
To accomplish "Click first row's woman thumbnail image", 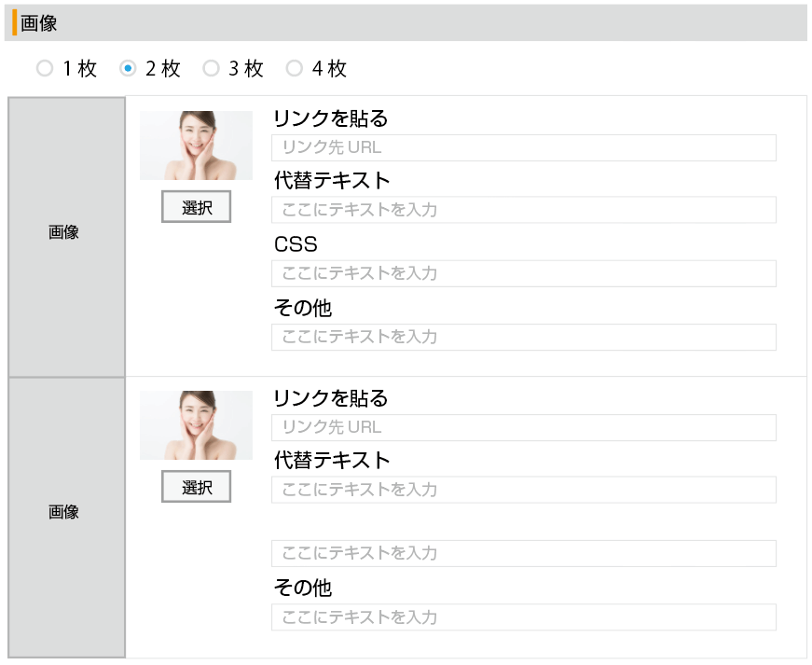I will 197,145.
